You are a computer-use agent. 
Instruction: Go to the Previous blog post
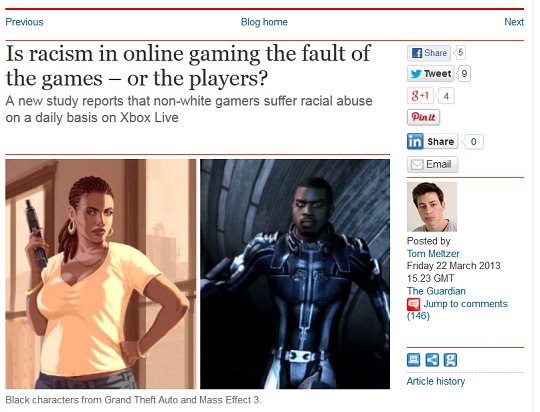tap(24, 22)
